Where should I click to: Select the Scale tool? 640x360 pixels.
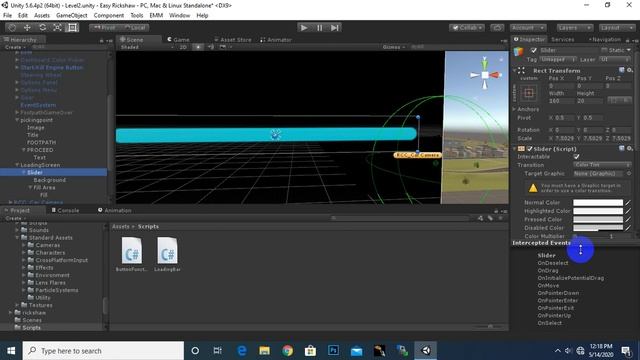tap(58, 28)
